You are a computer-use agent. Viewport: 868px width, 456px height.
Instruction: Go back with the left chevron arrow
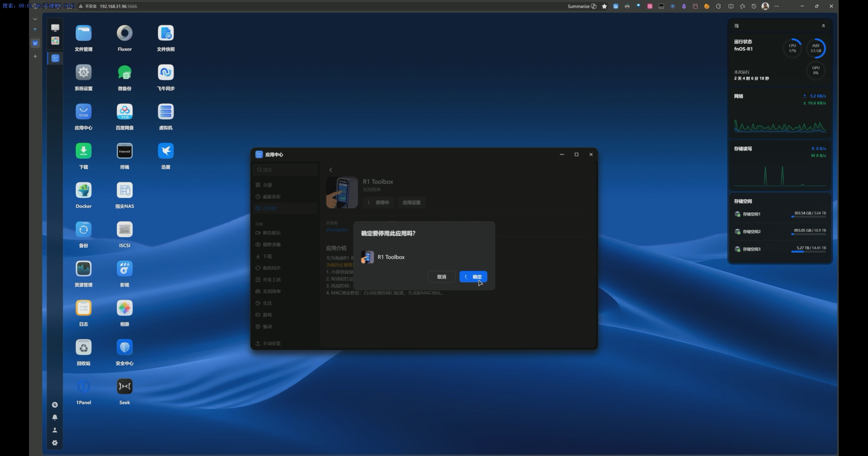click(331, 170)
